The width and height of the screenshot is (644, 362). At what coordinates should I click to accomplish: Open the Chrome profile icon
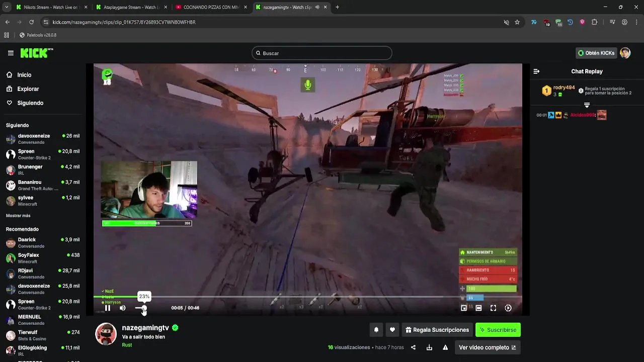624,22
